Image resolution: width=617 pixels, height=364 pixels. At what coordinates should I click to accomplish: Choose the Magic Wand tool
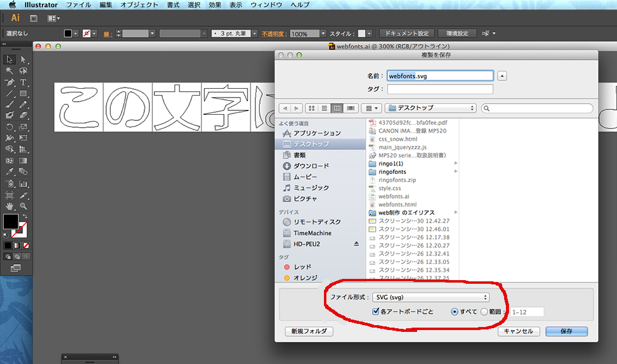pyautogui.click(x=9, y=71)
